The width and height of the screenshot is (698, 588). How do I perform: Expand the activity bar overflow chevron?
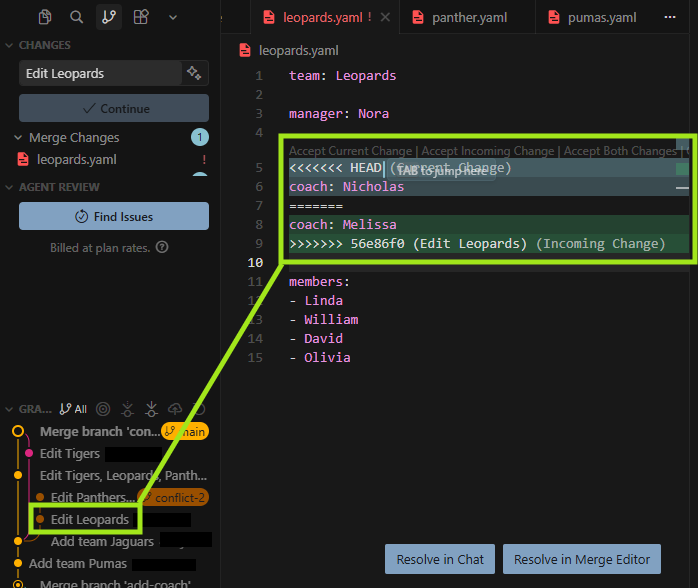(173, 18)
